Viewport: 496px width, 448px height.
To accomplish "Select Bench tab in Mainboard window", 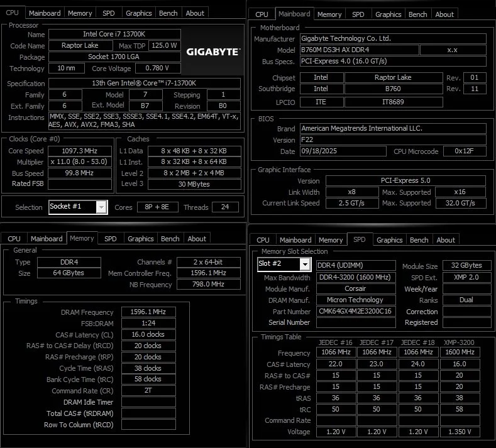I will [x=417, y=14].
